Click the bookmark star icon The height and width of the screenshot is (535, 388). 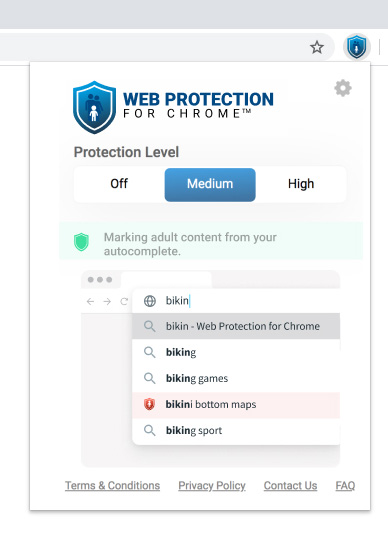coord(317,47)
